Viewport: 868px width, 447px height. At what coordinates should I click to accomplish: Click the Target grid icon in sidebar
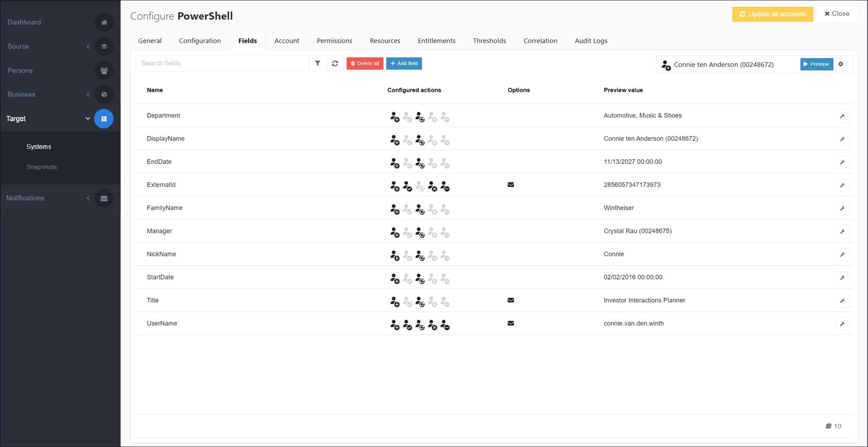104,119
